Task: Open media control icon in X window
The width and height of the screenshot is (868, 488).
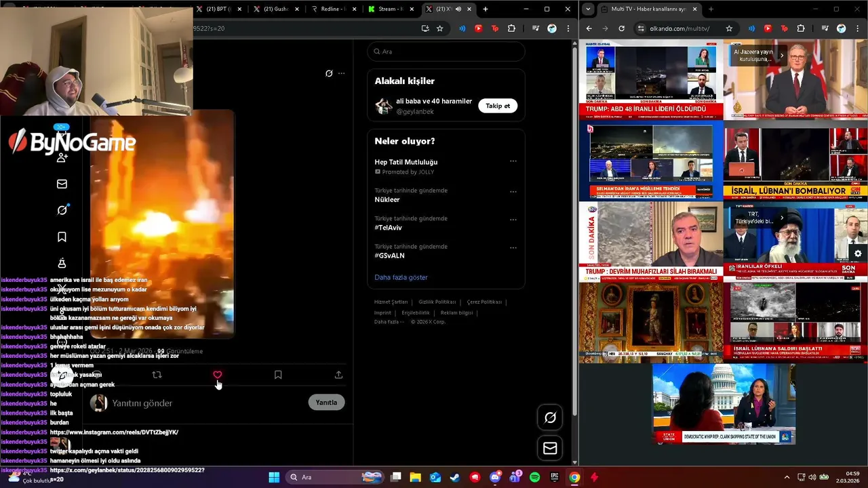Action: [x=536, y=28]
